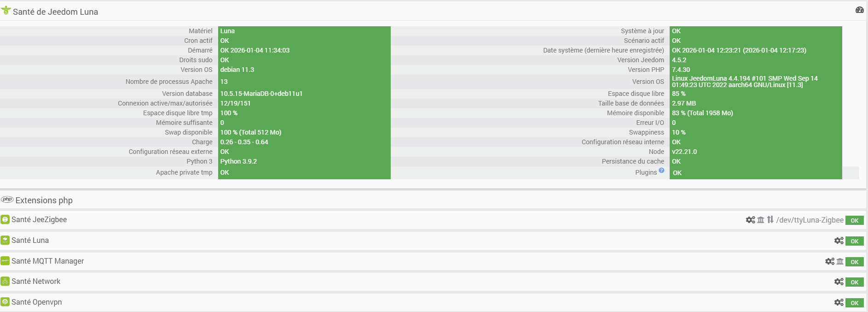
Task: Open Santé Network configuration gears icon
Action: pos(839,282)
